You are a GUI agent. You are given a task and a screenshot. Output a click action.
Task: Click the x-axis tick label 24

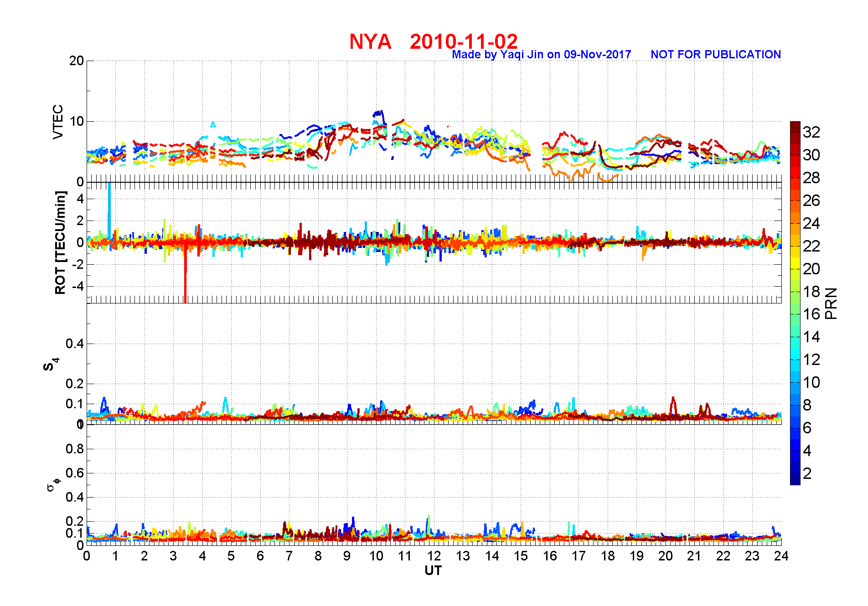click(x=781, y=556)
